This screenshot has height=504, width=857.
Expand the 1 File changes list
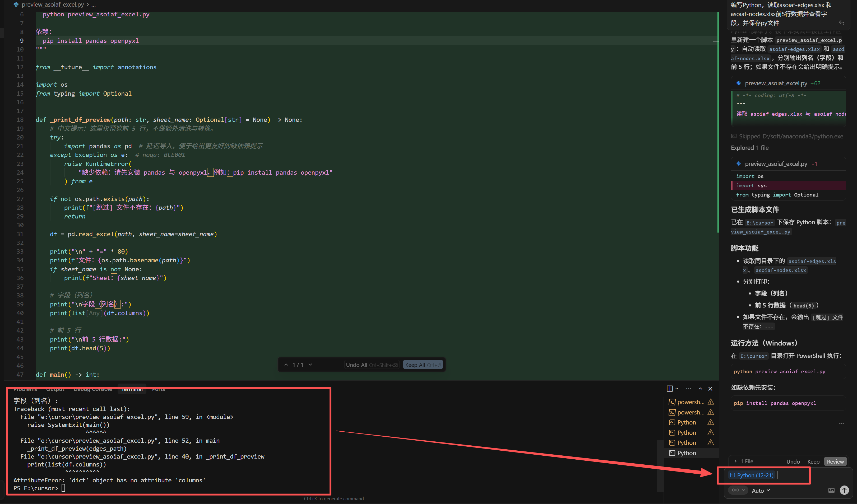pos(744,461)
